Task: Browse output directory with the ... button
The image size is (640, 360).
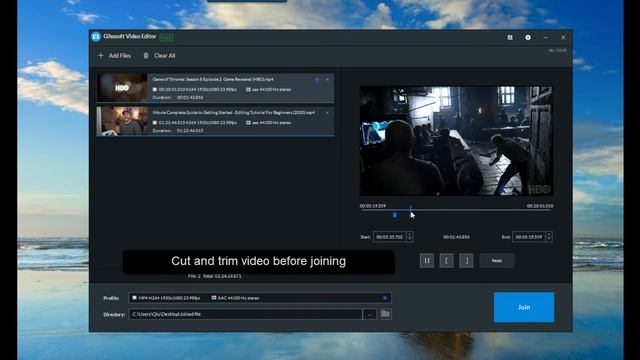Action: (x=369, y=314)
